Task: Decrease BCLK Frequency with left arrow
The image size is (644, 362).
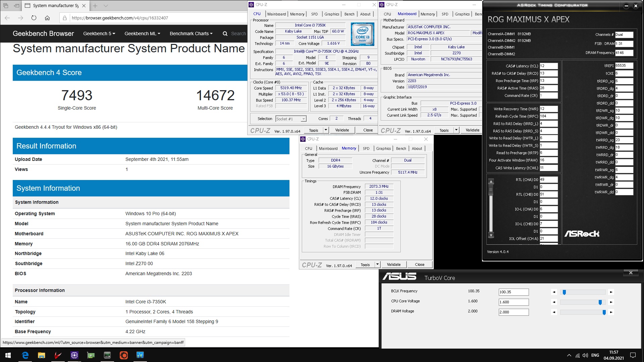Action: click(554, 292)
